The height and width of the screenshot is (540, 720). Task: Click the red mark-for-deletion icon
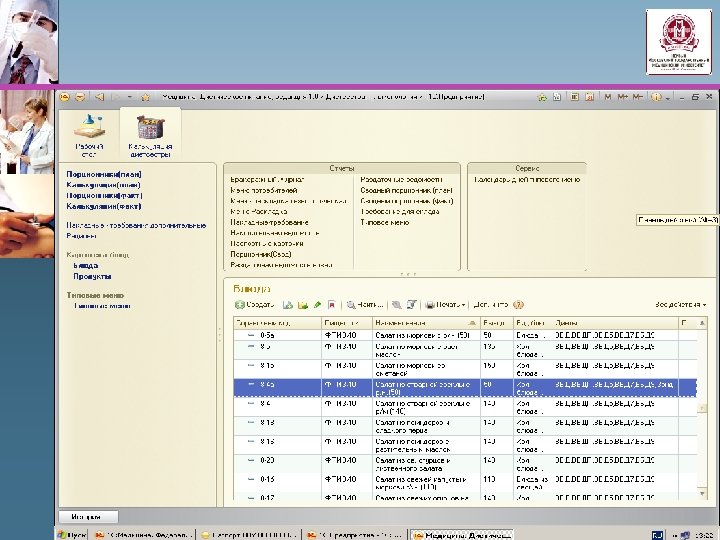pyautogui.click(x=332, y=305)
